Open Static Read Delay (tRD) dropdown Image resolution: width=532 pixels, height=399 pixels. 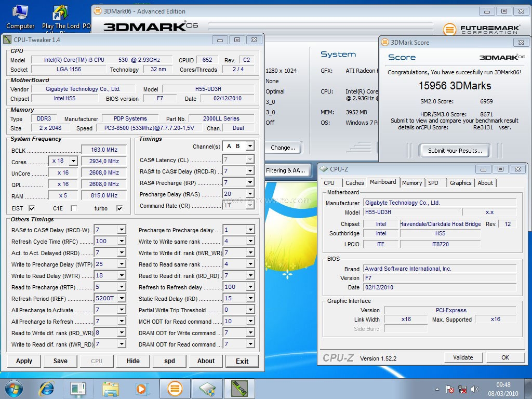coord(250,298)
